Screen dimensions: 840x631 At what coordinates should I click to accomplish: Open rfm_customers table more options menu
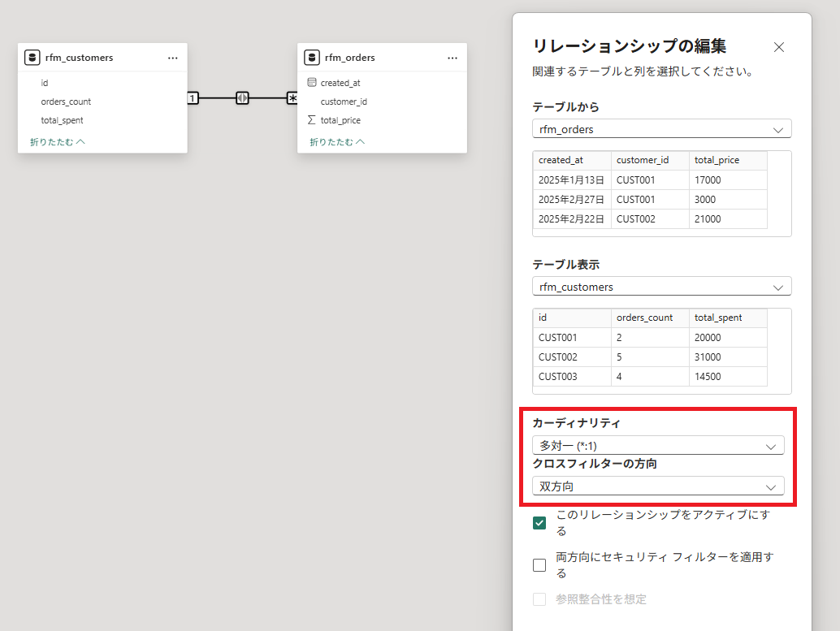pos(173,58)
